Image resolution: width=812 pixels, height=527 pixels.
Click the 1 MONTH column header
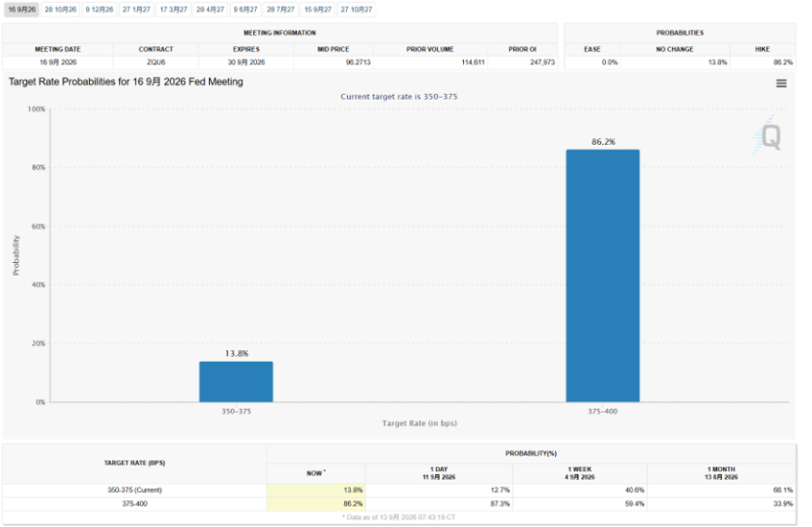721,473
